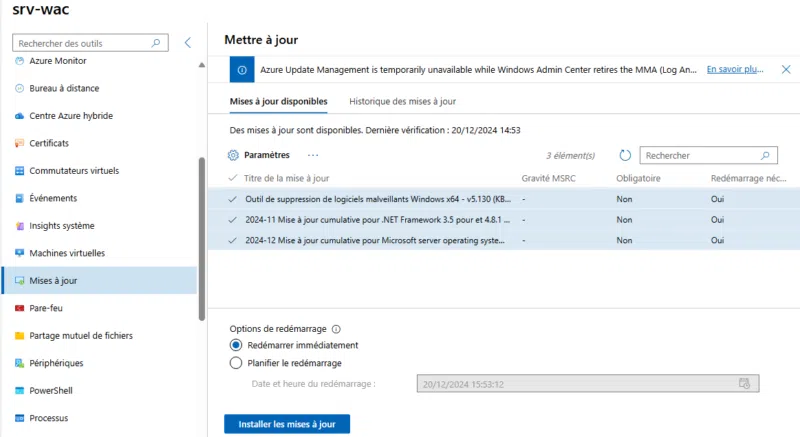This screenshot has width=800, height=437.
Task: Switch to Mises à jour disponibles tab
Action: (279, 101)
